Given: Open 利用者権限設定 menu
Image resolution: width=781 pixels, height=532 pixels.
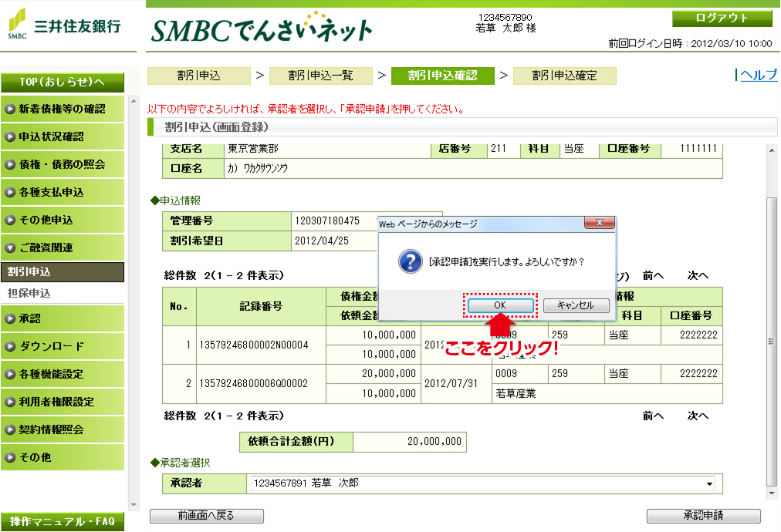Looking at the screenshot, I should [63, 402].
